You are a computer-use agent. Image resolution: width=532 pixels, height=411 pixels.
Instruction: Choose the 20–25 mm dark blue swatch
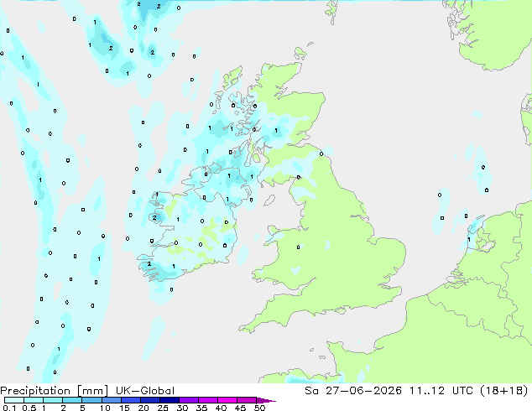point(149,400)
